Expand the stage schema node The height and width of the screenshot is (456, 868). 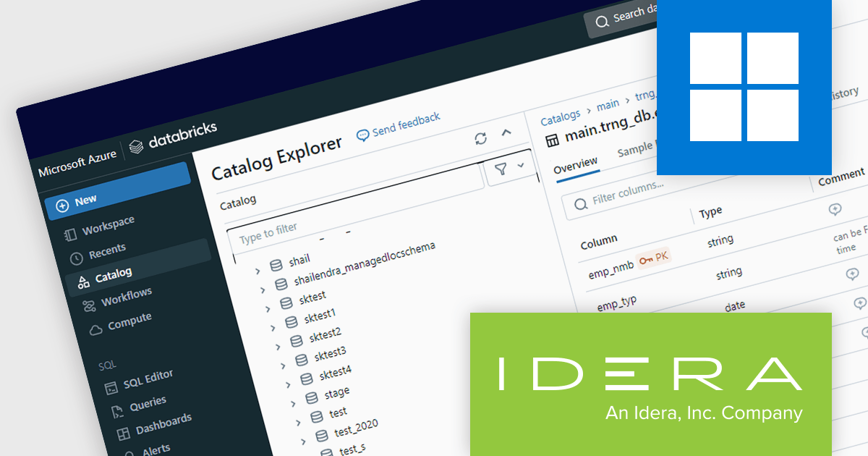coord(294,404)
